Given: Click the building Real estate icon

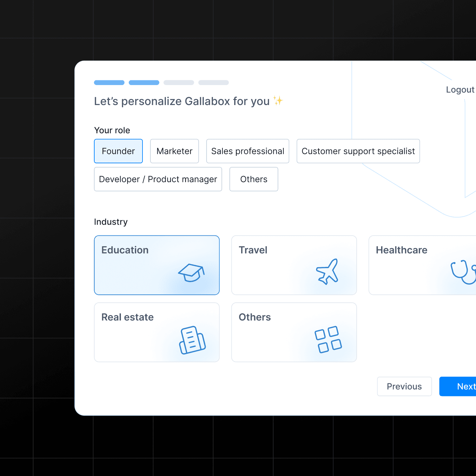Looking at the screenshot, I should 192,340.
